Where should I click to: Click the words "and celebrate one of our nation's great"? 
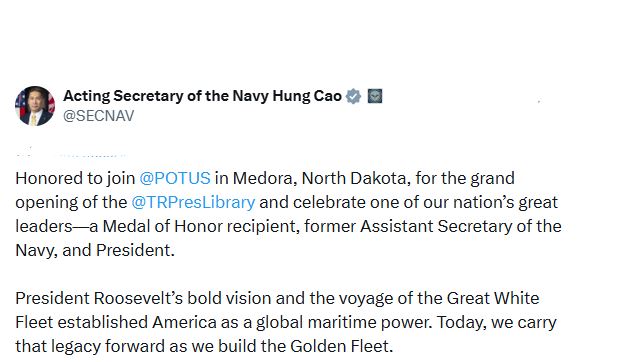(x=408, y=203)
